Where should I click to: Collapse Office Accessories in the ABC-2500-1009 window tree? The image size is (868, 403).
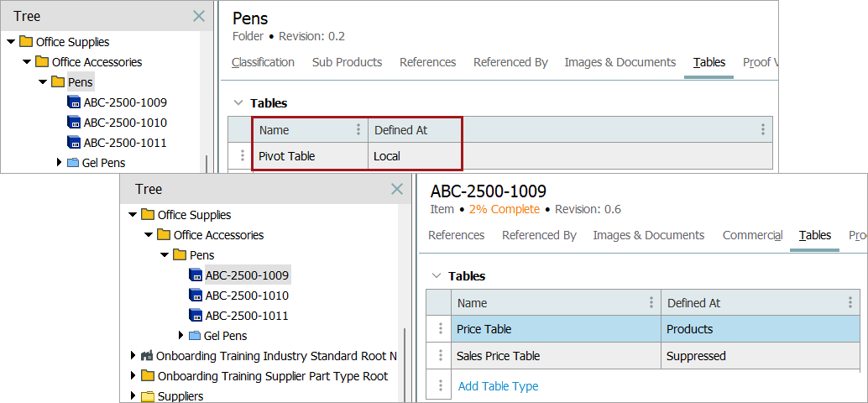coord(149,235)
